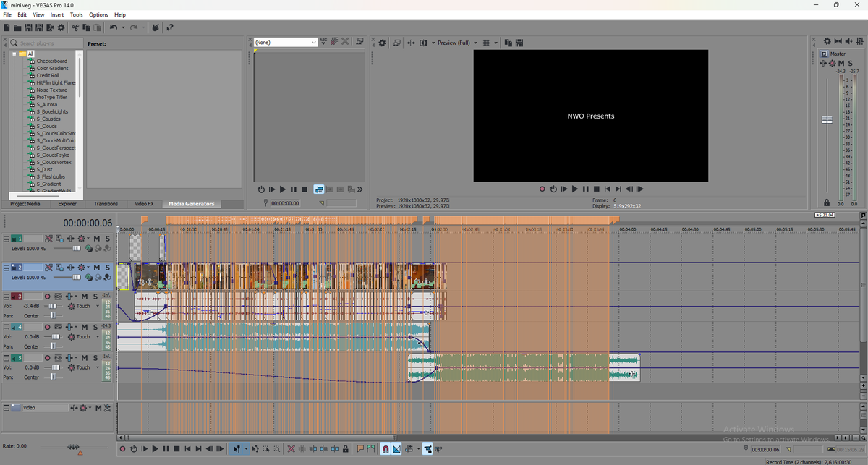
Task: Select the Zoom Edit tool magnifier
Action: point(277,449)
